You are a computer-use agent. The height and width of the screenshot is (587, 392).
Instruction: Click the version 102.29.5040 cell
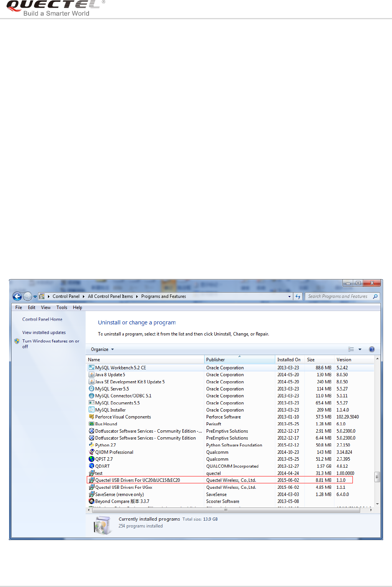[x=347, y=417]
